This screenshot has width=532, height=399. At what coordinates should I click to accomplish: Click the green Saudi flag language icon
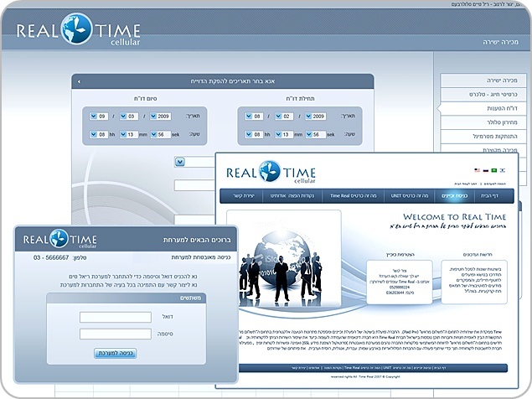(494, 170)
